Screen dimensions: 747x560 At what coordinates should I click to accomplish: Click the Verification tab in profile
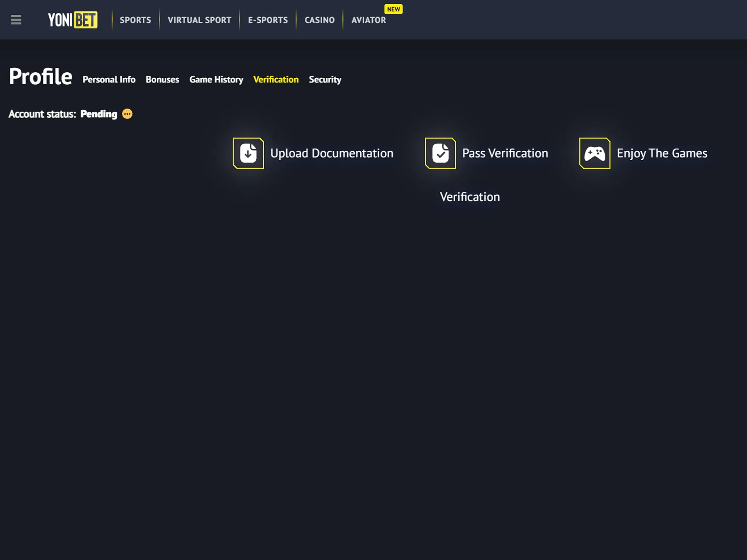pyautogui.click(x=275, y=79)
